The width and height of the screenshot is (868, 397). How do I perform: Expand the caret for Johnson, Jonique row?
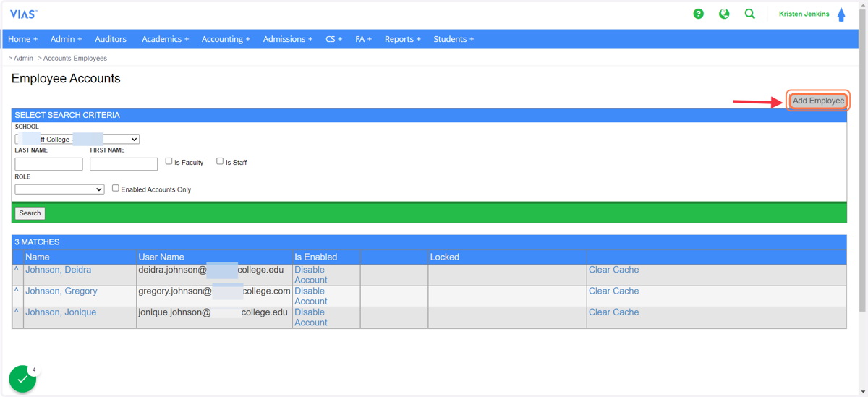click(x=17, y=312)
